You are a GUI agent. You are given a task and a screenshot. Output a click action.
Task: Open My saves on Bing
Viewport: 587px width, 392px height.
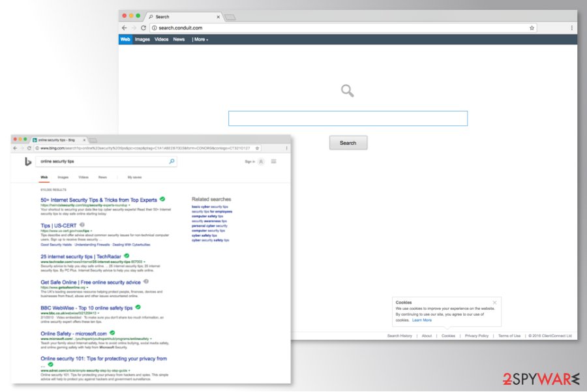point(134,177)
